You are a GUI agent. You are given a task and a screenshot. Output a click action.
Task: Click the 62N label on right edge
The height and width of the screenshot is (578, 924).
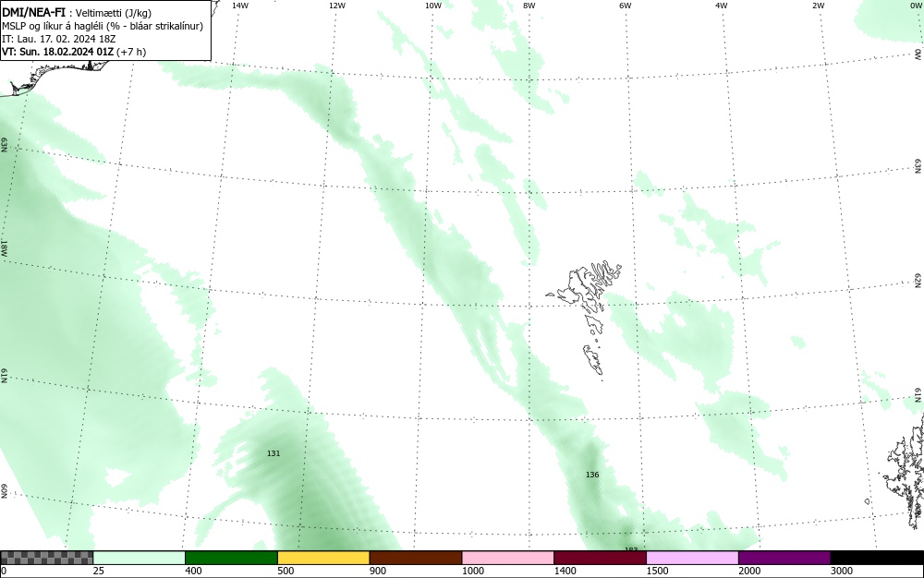point(918,280)
